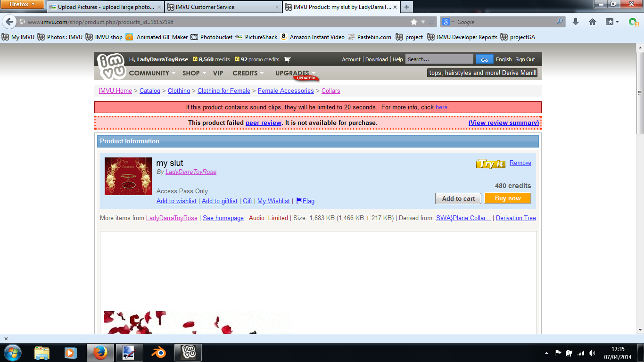Click Add to giftlist link
The width and height of the screenshot is (644, 362).
[220, 201]
